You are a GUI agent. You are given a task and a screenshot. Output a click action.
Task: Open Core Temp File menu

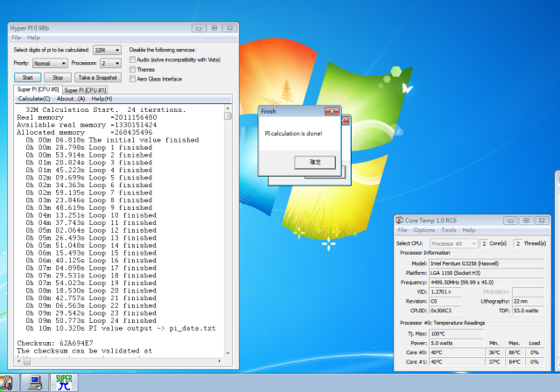[402, 230]
